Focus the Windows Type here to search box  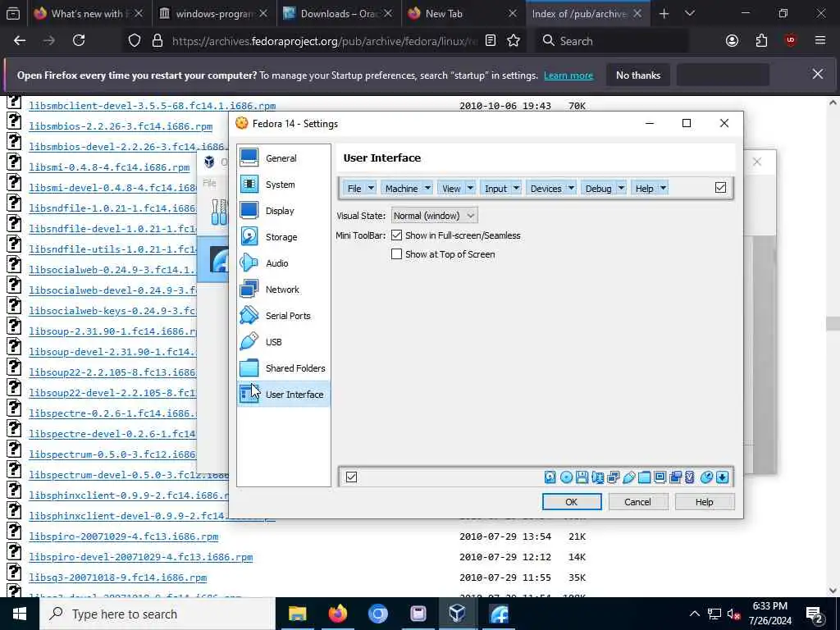click(157, 614)
